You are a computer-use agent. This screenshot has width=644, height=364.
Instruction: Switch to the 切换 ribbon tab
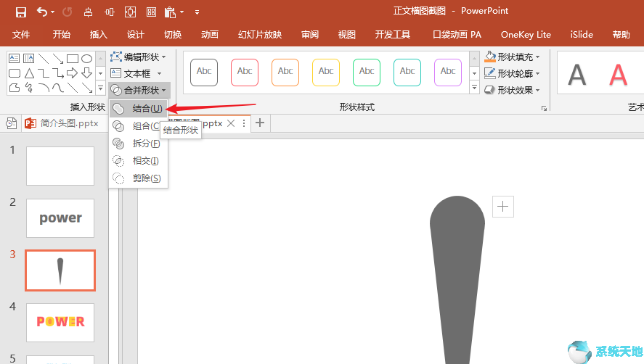pyautogui.click(x=173, y=35)
